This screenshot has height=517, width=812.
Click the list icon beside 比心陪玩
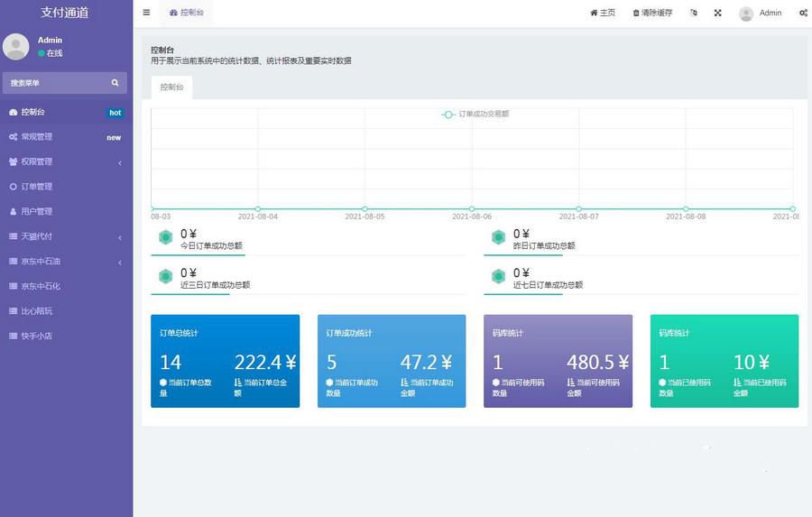13,310
